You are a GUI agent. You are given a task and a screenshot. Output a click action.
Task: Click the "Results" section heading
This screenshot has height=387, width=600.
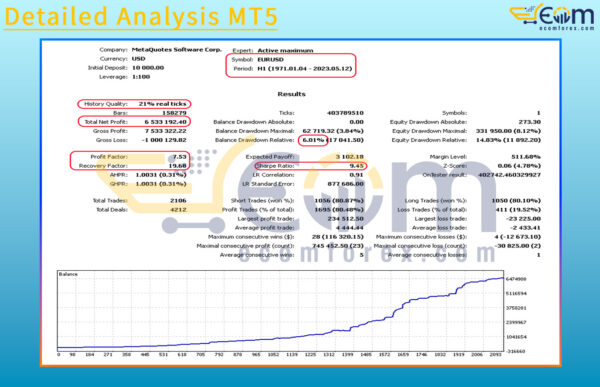(x=292, y=94)
